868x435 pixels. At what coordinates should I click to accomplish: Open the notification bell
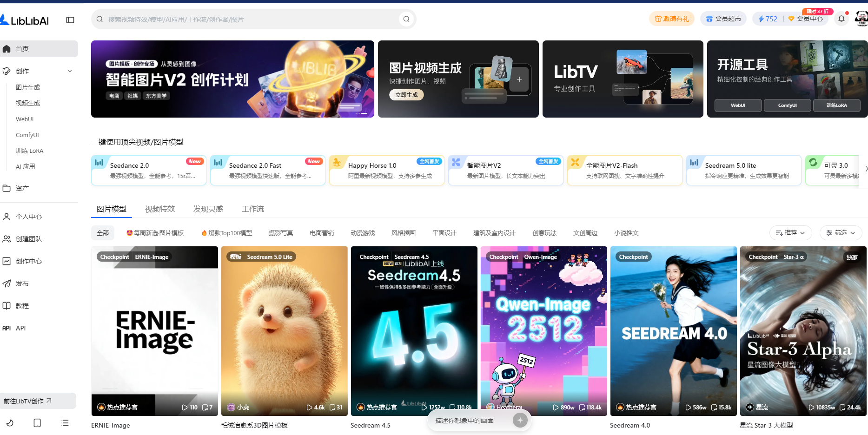(841, 19)
